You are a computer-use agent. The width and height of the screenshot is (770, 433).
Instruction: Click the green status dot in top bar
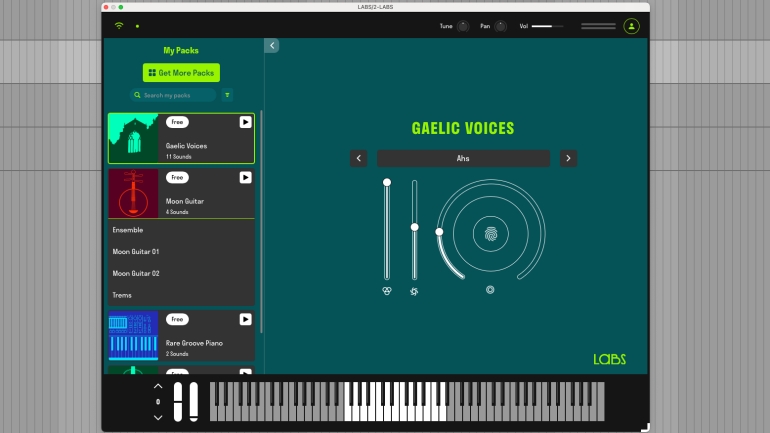138,26
